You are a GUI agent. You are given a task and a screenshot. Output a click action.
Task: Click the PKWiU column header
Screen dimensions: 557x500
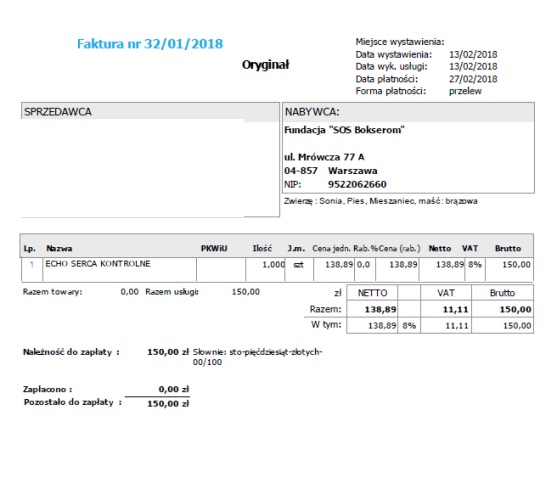click(214, 248)
